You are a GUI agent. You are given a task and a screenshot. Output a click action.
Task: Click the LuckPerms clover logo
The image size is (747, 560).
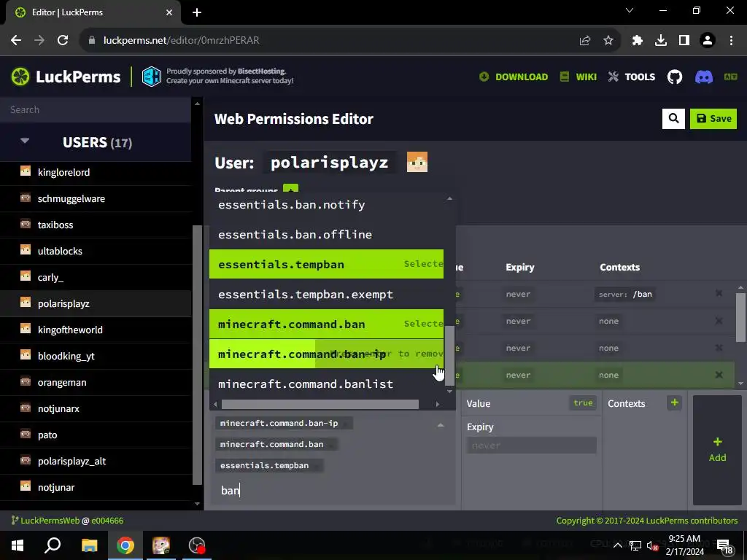click(x=20, y=77)
